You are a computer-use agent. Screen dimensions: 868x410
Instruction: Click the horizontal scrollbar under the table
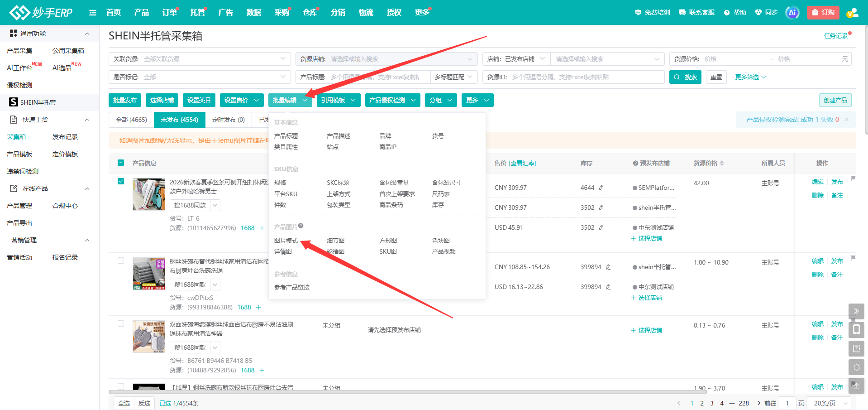coord(407,392)
